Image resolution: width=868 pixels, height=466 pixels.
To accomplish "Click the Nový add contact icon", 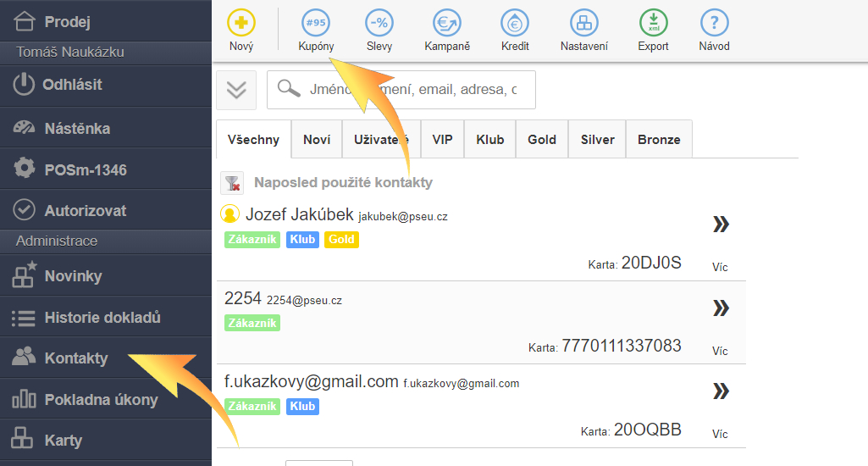I will (x=241, y=23).
